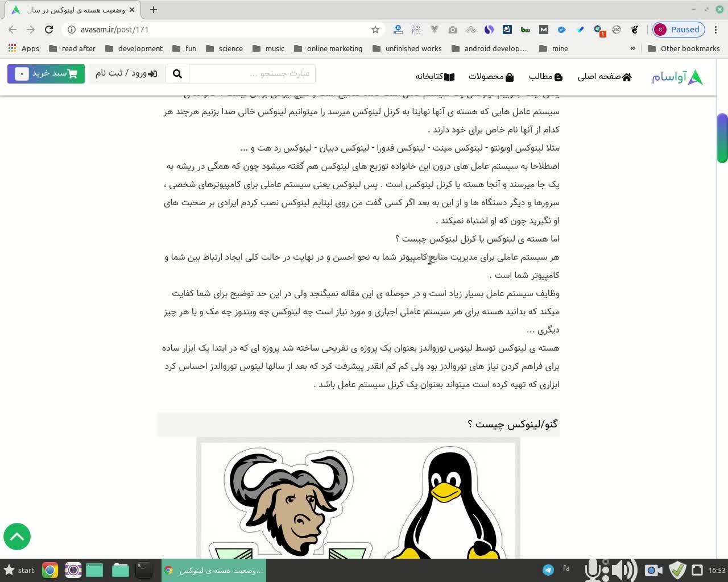Image resolution: width=728 pixels, height=582 pixels.
Task: Focus the عبارت جستجو search field
Action: [252, 74]
